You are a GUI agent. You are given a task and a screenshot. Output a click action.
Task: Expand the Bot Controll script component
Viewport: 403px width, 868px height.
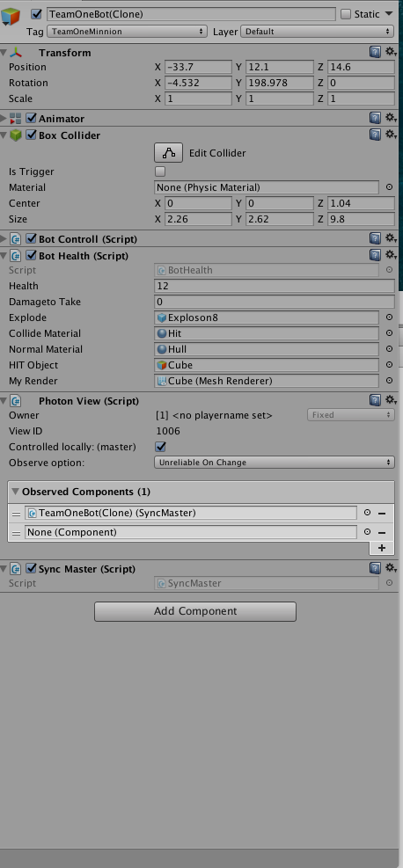point(4,239)
